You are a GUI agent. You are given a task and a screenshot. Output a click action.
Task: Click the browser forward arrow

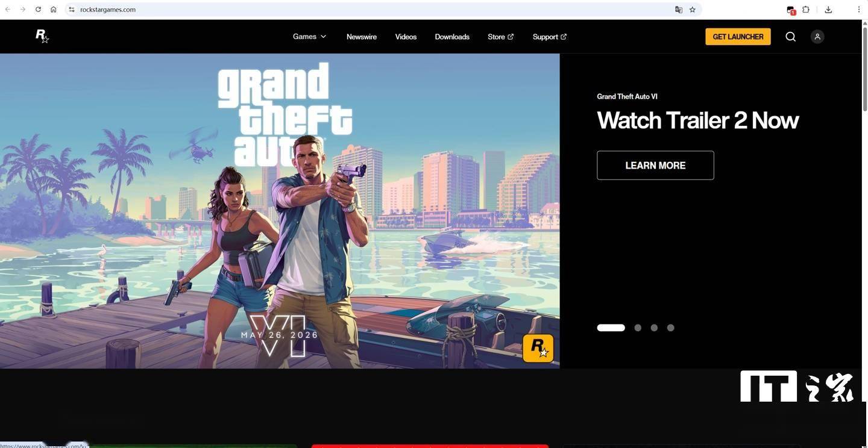tap(23, 10)
